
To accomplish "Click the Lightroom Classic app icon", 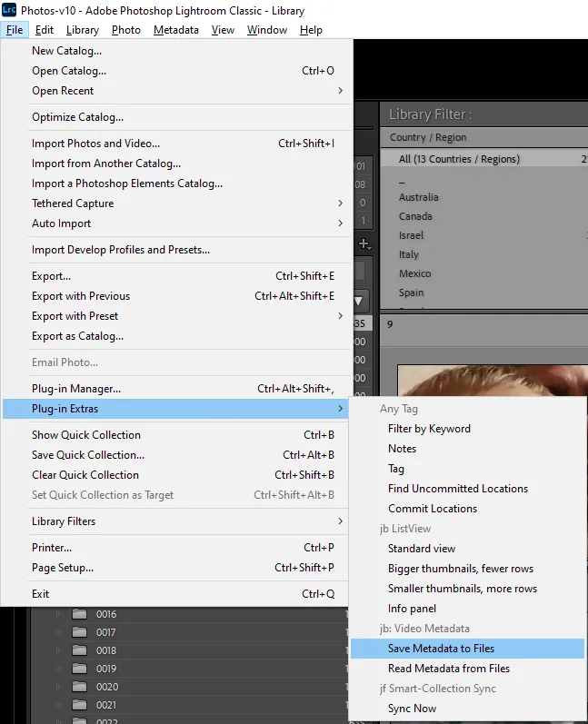I will [10, 10].
